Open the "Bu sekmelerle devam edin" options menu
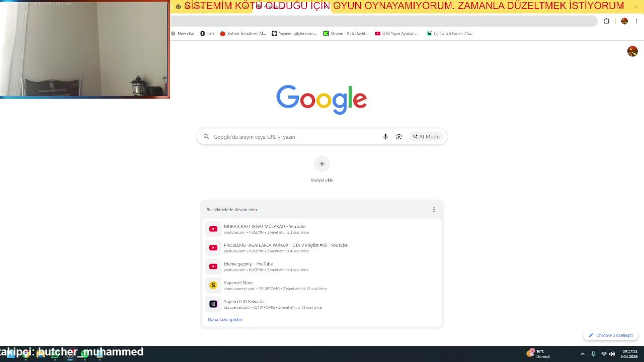The image size is (644, 362). (434, 210)
